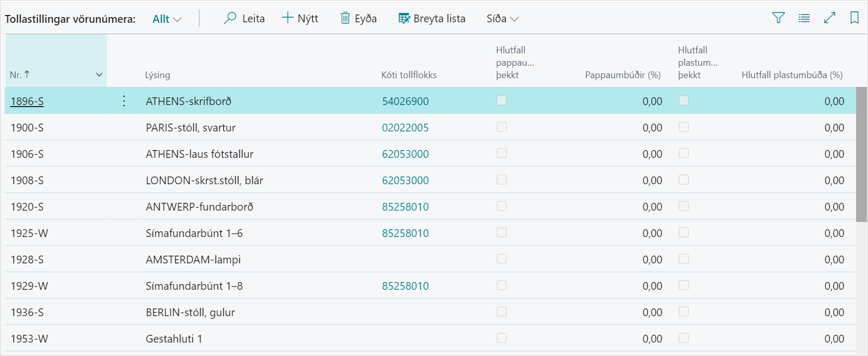This screenshot has height=356, width=868.
Task: Open the filter pane funnel icon
Action: click(778, 18)
